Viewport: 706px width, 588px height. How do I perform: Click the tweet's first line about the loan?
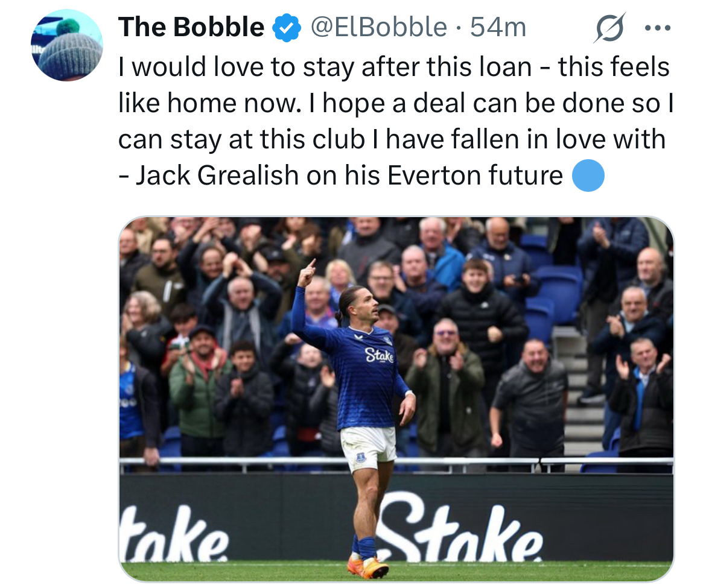[393, 67]
